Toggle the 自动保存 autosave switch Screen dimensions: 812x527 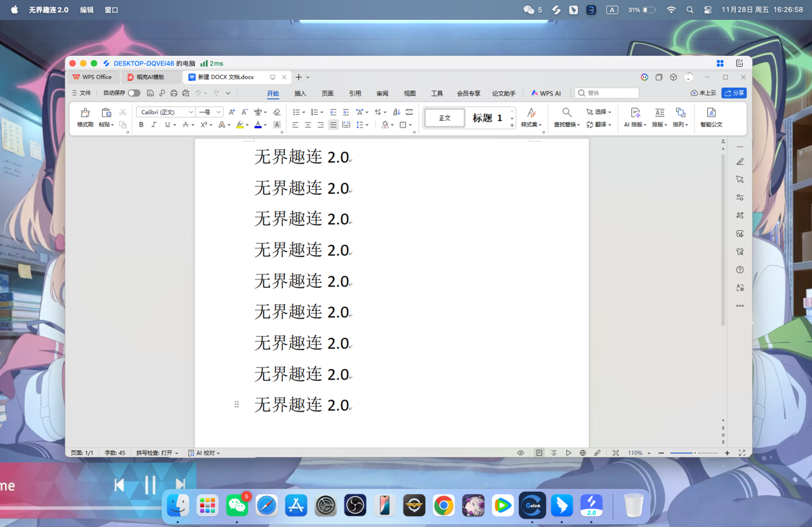point(133,92)
